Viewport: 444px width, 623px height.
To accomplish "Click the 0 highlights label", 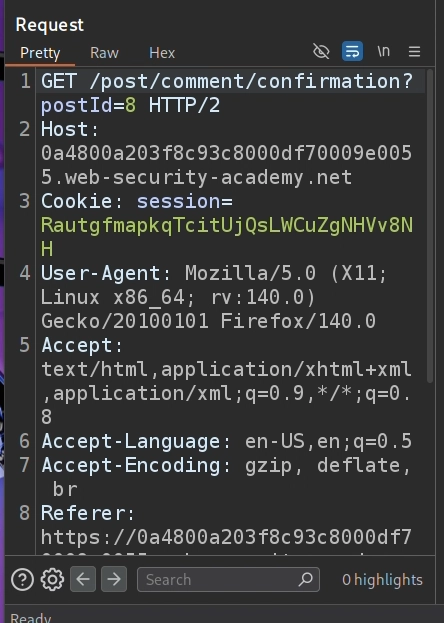I will tap(382, 580).
